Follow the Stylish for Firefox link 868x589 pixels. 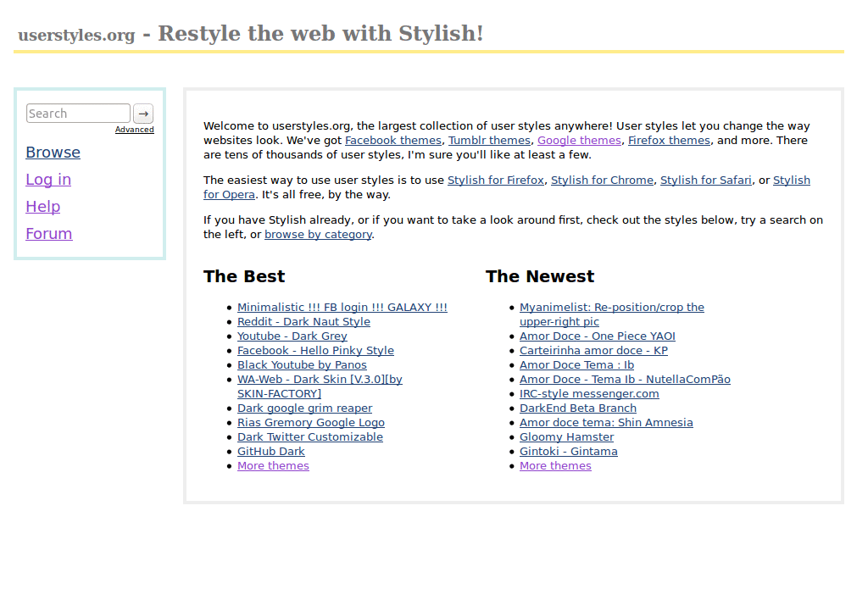[x=495, y=181]
